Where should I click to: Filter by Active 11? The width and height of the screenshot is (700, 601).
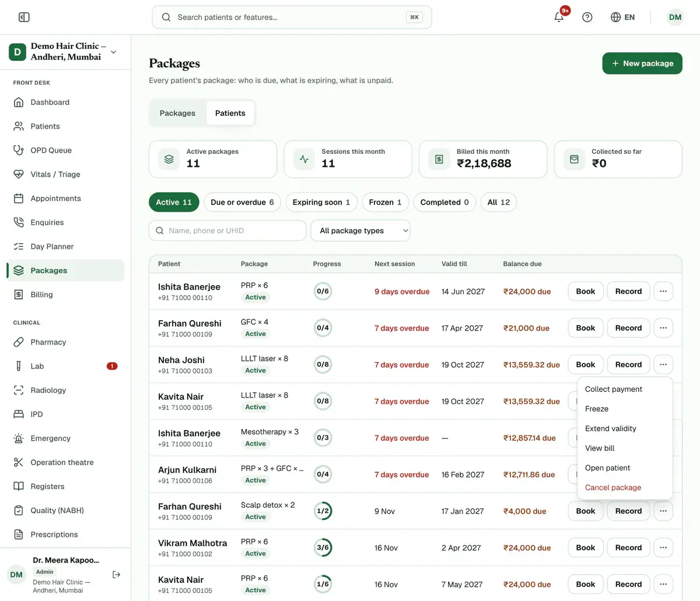[174, 202]
